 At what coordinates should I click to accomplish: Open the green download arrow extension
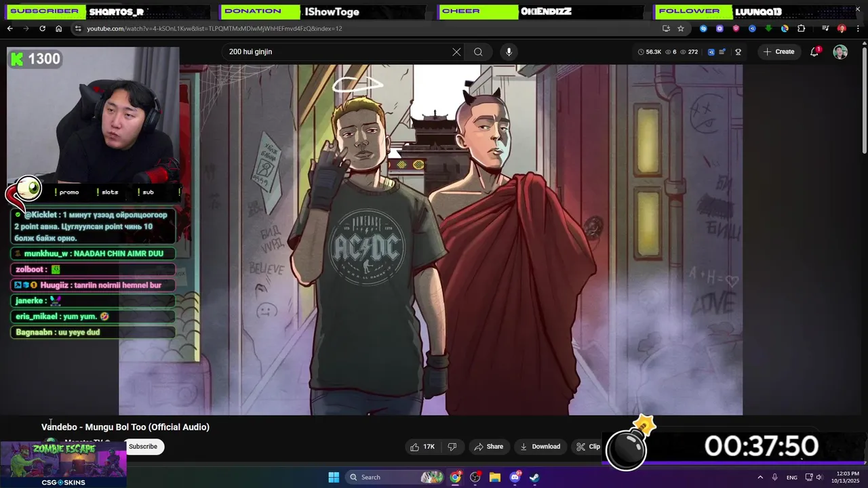point(768,28)
